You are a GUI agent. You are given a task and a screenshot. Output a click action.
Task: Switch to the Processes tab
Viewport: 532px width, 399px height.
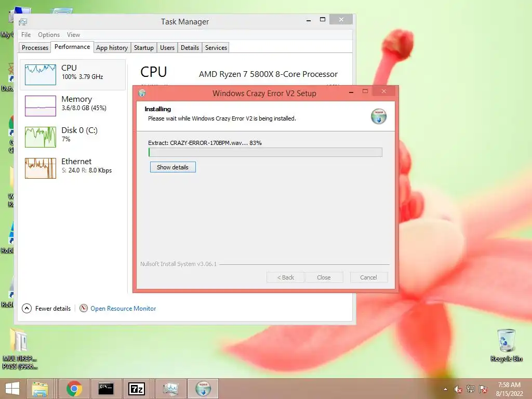click(35, 47)
